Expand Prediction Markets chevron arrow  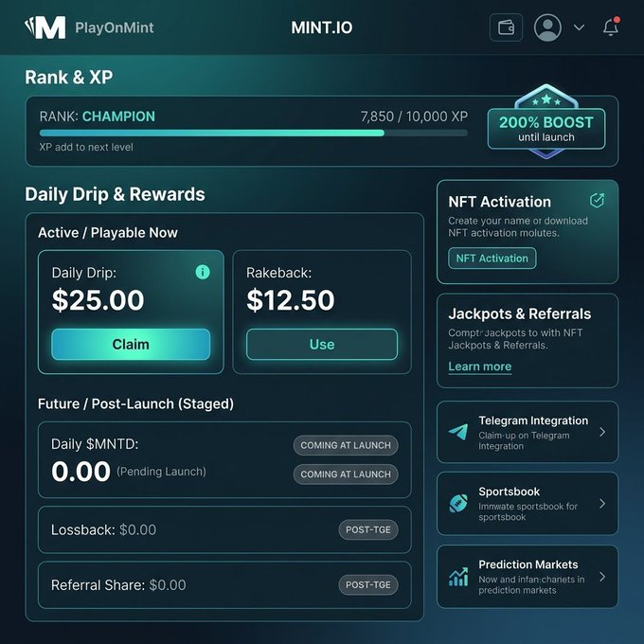coord(602,577)
